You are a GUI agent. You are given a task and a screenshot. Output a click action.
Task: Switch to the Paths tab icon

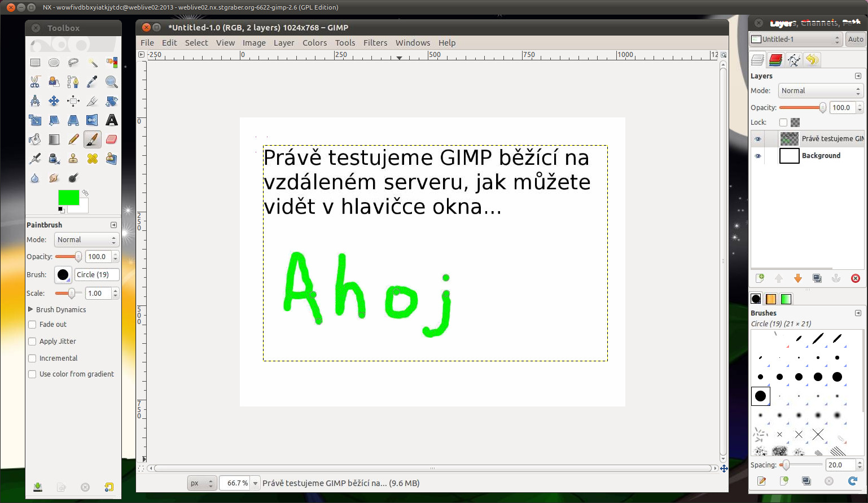tap(794, 60)
